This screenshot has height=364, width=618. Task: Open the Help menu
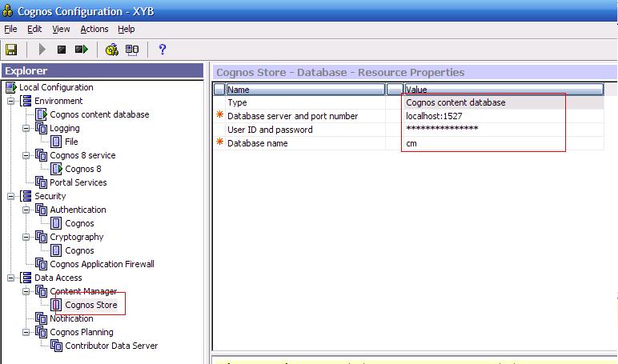(126, 29)
